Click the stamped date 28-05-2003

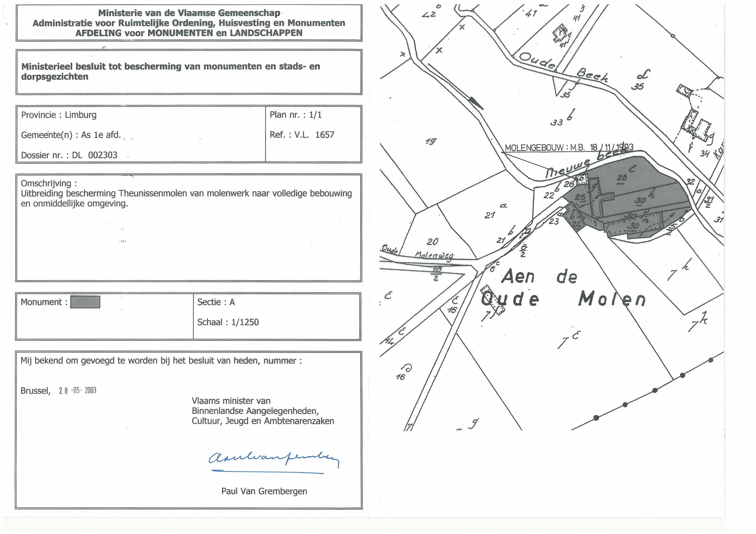click(x=78, y=390)
